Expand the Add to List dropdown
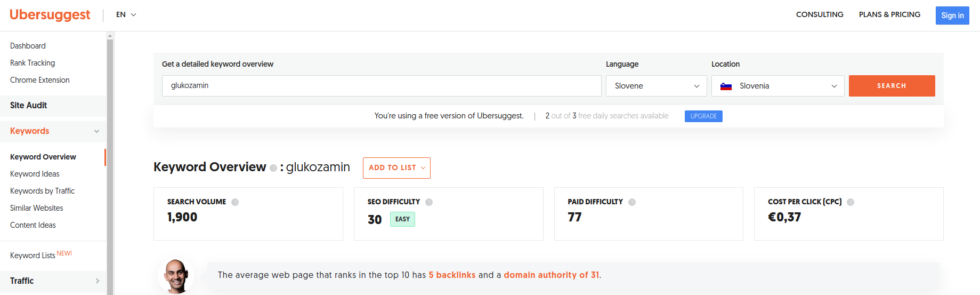 click(x=396, y=168)
